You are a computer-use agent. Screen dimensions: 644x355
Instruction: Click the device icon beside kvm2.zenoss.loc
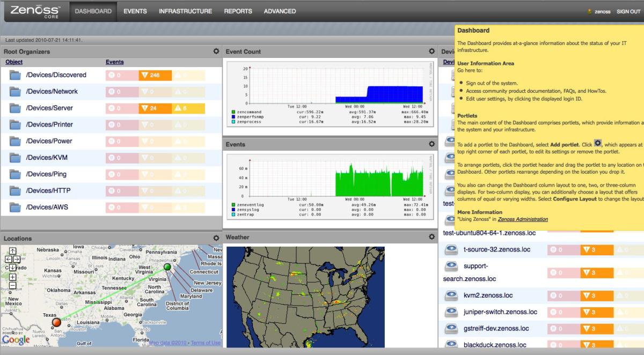(x=452, y=295)
